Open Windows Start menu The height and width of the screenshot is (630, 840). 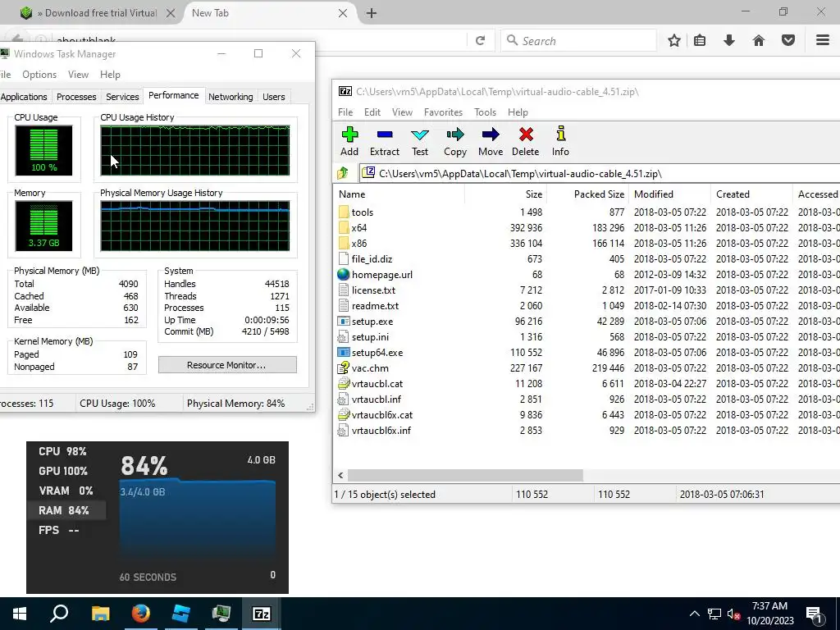tap(20, 614)
